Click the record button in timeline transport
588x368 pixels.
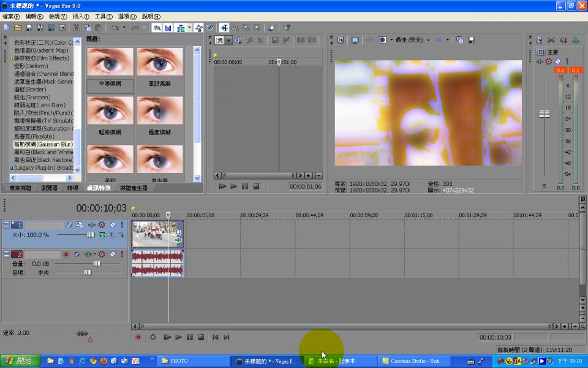tap(138, 337)
